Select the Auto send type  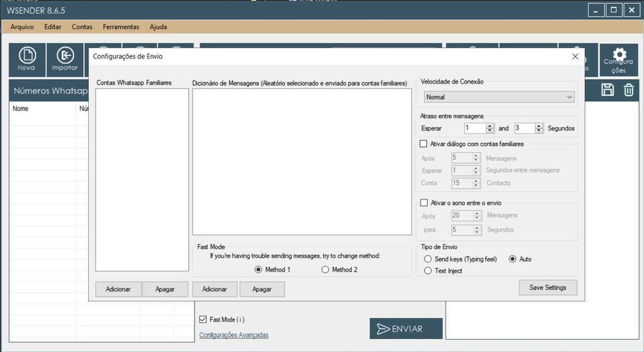click(512, 259)
